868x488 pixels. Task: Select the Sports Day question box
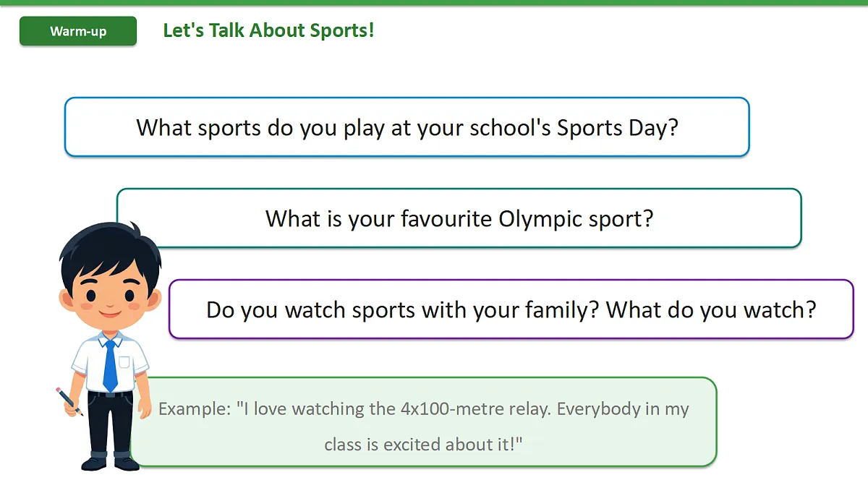(x=407, y=127)
